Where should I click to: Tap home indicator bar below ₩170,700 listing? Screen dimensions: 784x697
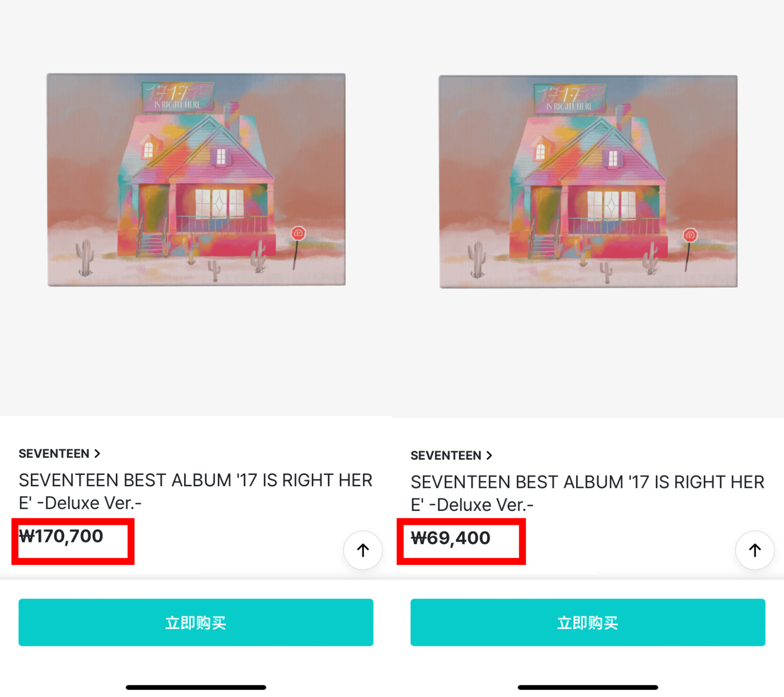coord(196,687)
